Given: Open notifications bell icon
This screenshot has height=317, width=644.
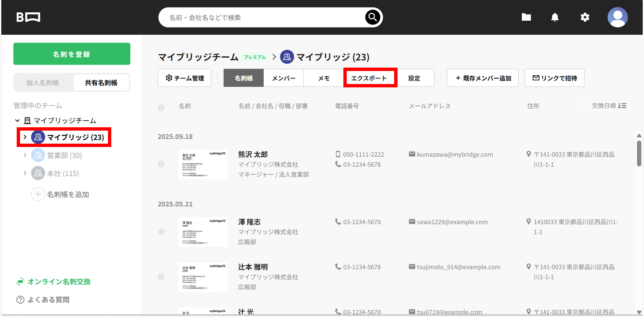Looking at the screenshot, I should pyautogui.click(x=555, y=17).
